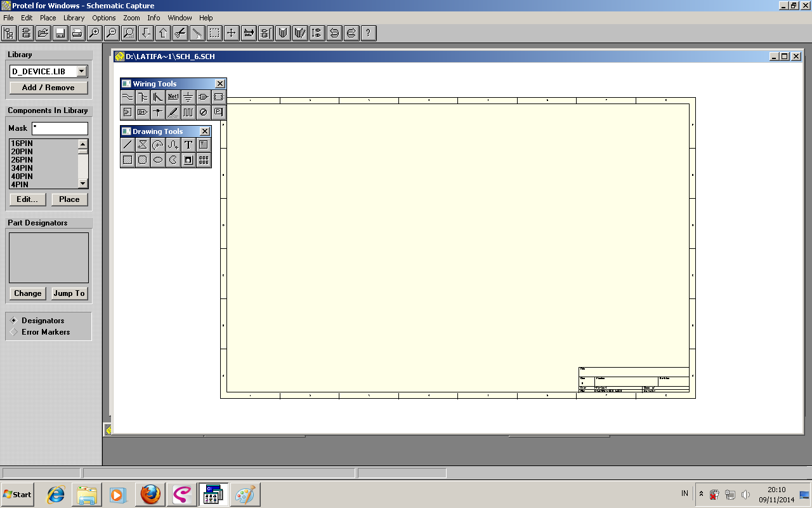
Task: Click the Jump To button
Action: click(69, 293)
